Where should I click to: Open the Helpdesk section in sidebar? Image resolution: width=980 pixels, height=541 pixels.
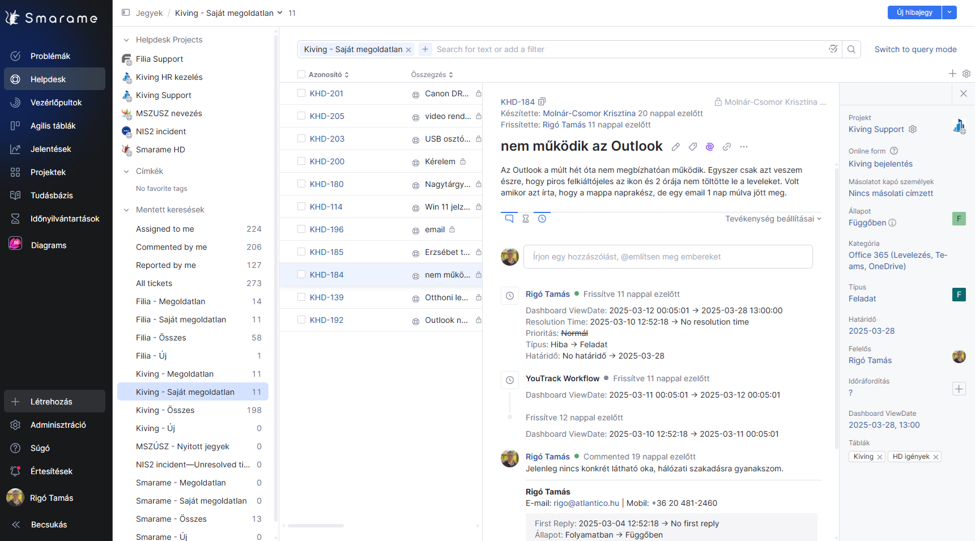(x=54, y=79)
